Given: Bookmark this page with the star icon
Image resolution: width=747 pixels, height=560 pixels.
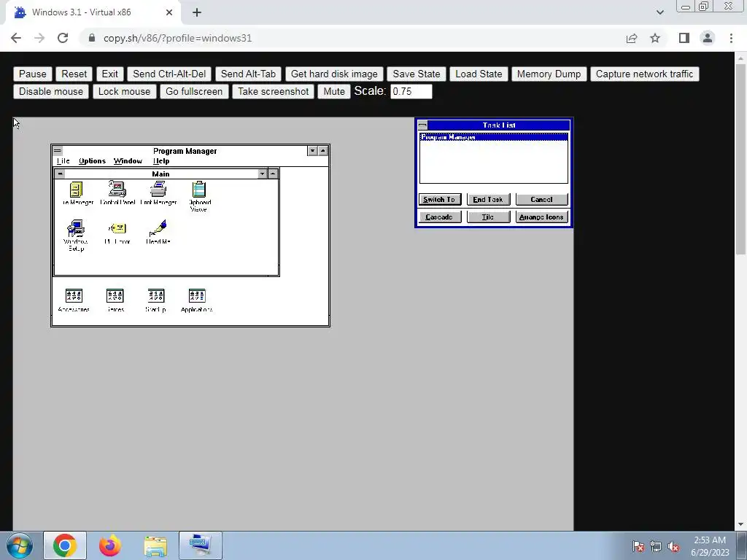Looking at the screenshot, I should 655,38.
